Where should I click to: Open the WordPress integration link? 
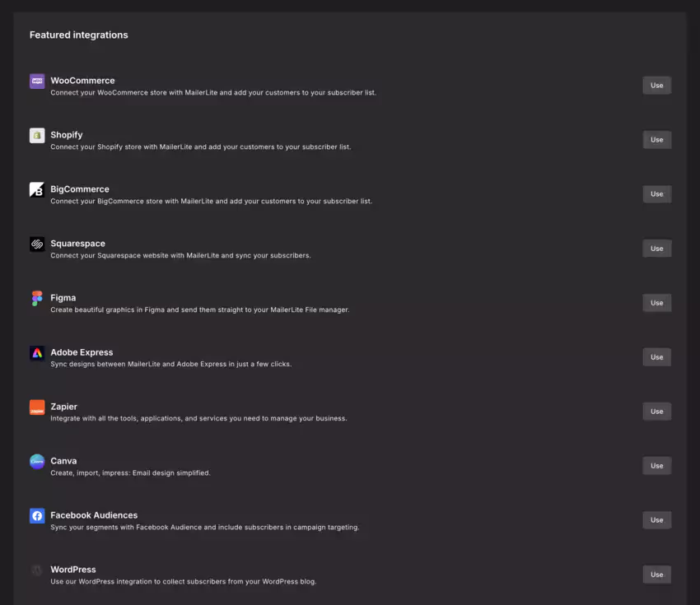(656, 574)
